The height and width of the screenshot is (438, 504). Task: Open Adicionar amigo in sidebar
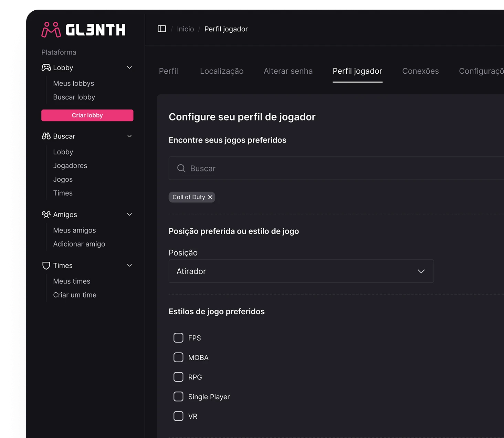click(79, 244)
